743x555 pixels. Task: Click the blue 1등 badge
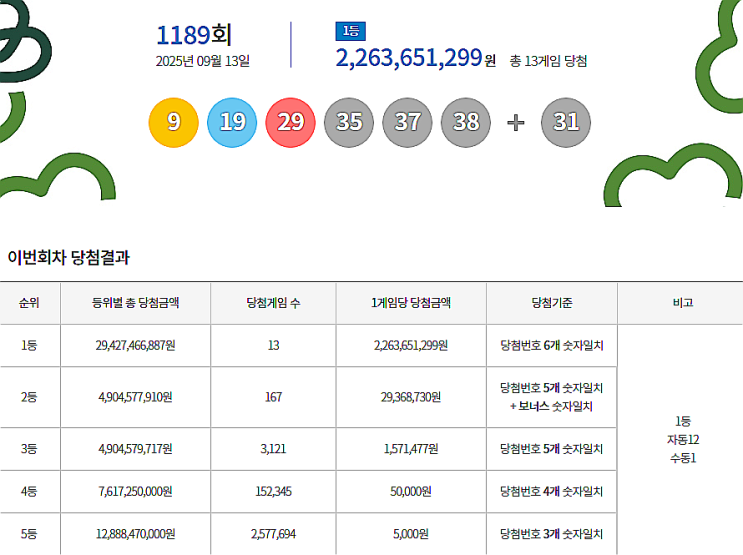tap(351, 31)
